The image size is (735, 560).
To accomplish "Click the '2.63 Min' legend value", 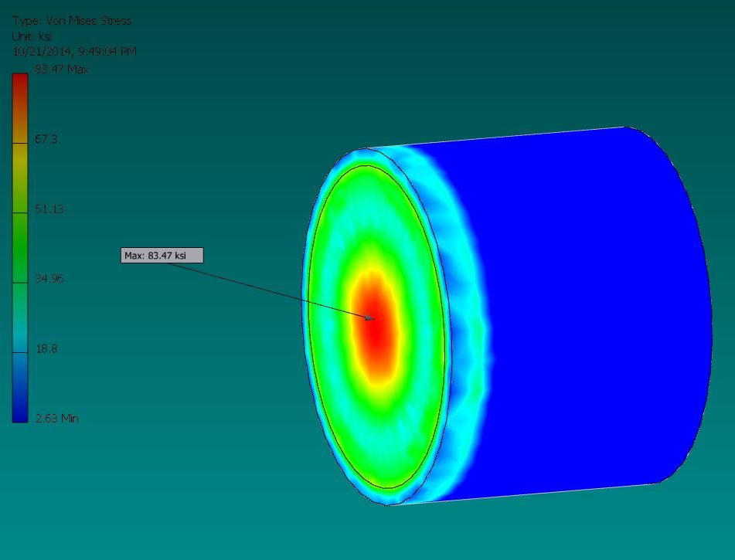I will point(56,419).
